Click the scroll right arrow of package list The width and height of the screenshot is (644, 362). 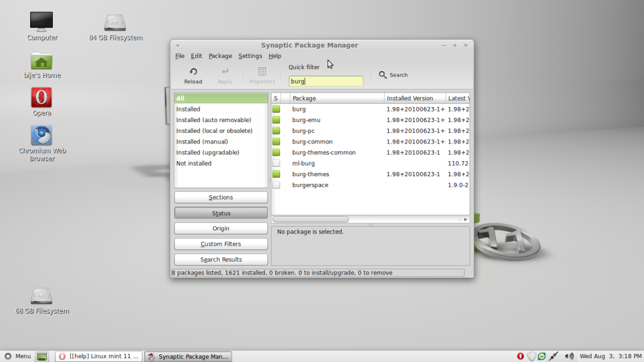[x=466, y=220]
